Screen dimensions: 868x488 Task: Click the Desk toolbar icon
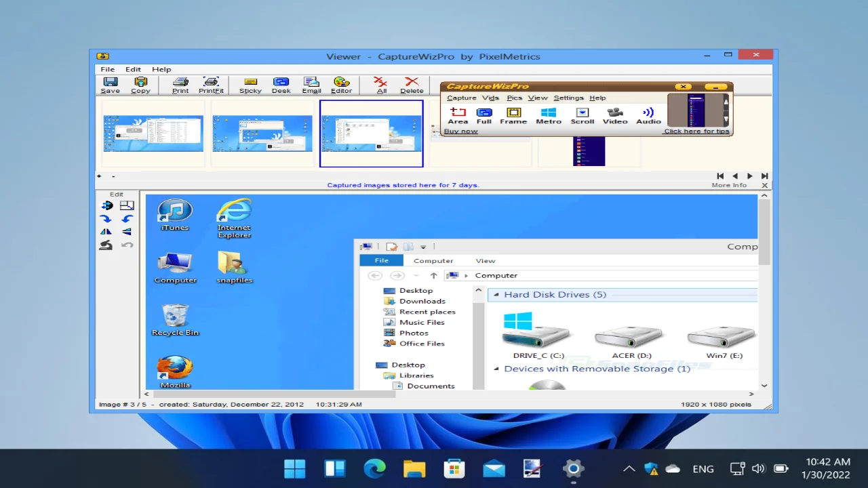click(x=281, y=85)
